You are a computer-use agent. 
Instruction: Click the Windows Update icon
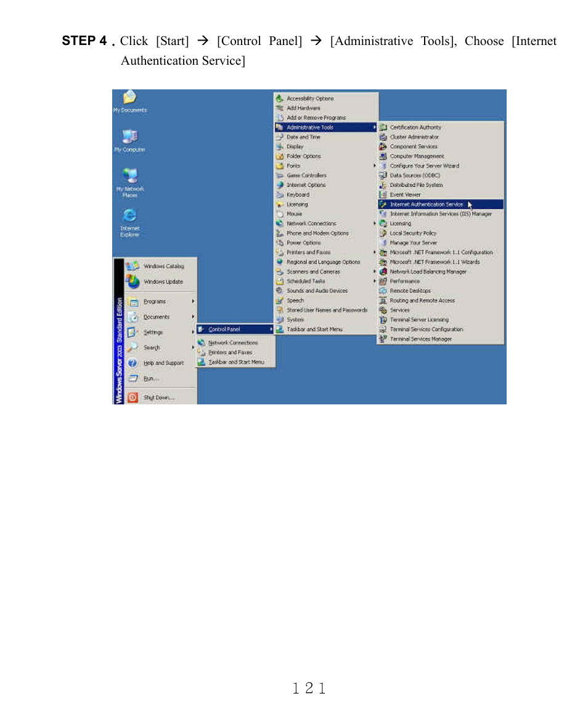click(133, 282)
